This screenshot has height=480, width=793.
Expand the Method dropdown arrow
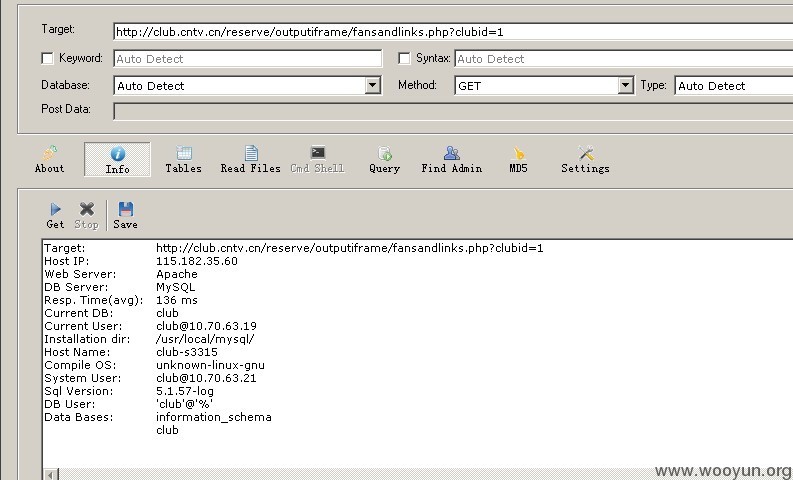[626, 85]
